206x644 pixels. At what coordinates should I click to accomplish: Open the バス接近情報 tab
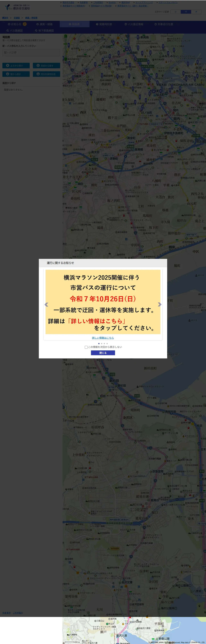pyautogui.click(x=134, y=24)
